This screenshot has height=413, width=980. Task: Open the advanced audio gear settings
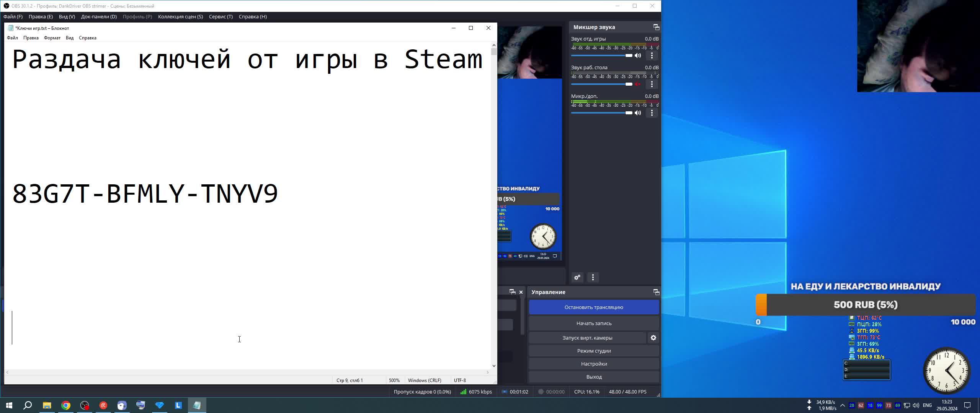577,277
